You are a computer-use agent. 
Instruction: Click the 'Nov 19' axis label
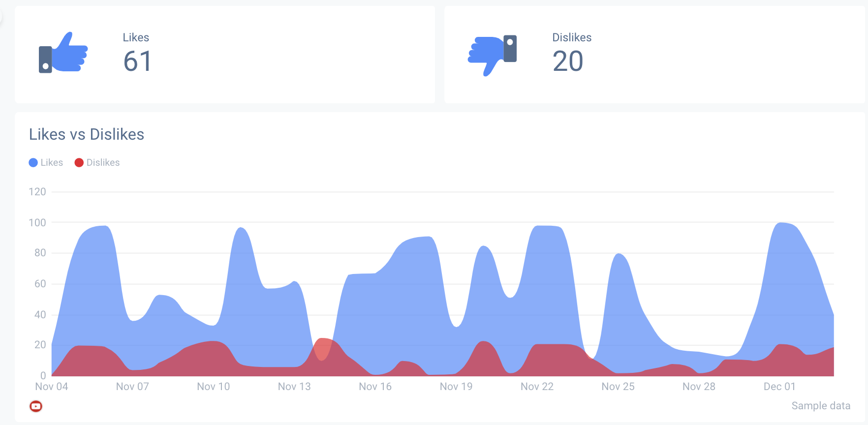(x=456, y=387)
